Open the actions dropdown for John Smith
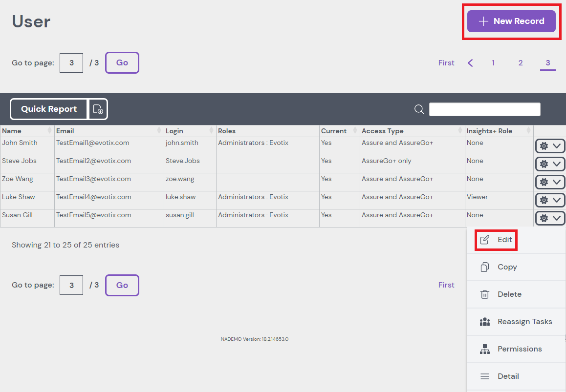Image resolution: width=566 pixels, height=392 pixels. tap(550, 146)
